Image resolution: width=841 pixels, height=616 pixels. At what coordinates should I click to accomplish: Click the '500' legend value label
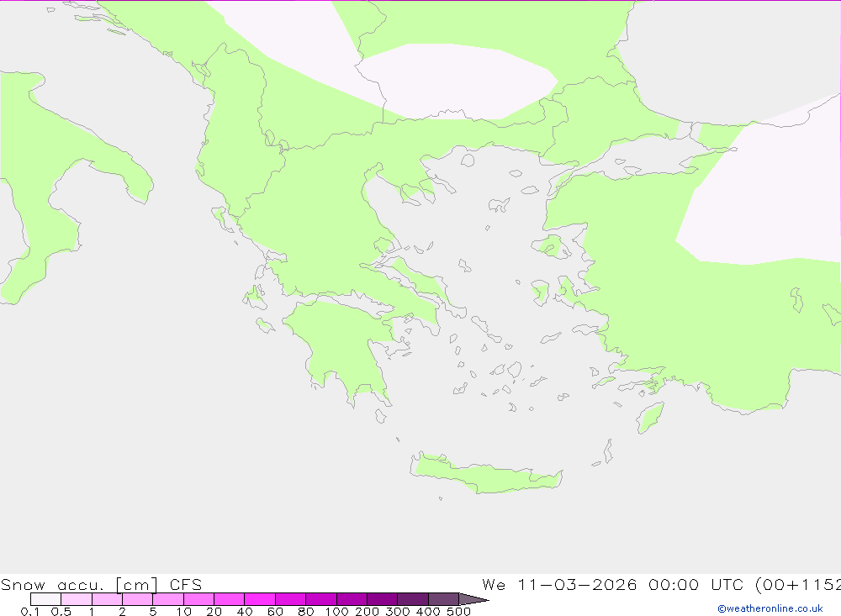point(458,612)
